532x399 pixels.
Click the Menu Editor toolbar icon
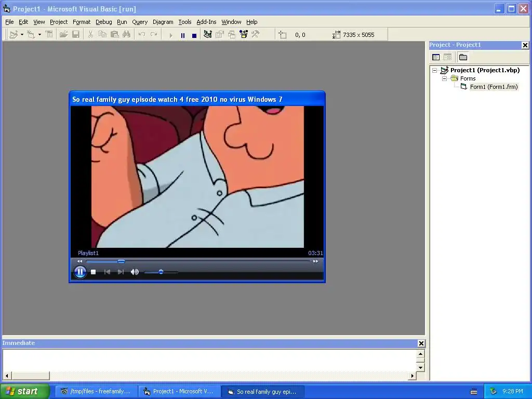point(49,35)
